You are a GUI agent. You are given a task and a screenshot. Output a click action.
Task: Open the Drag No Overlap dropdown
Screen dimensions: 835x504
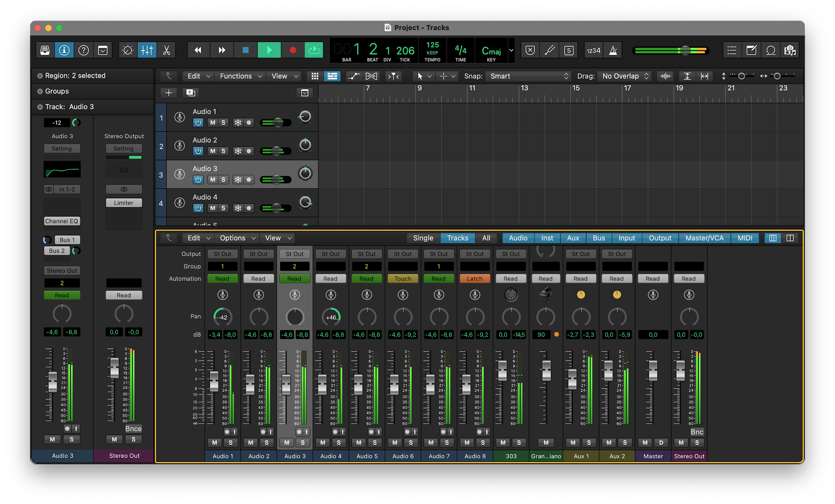[625, 76]
